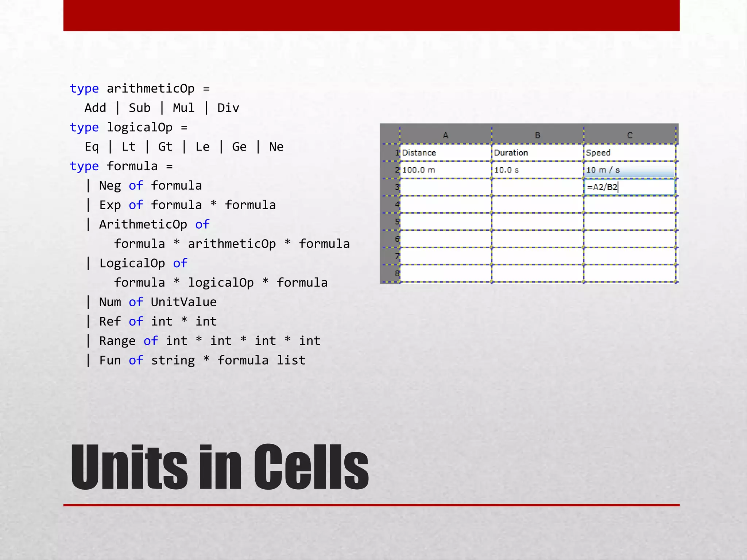Select the '10.0 s' cell
This screenshot has height=560, width=747.
537,170
